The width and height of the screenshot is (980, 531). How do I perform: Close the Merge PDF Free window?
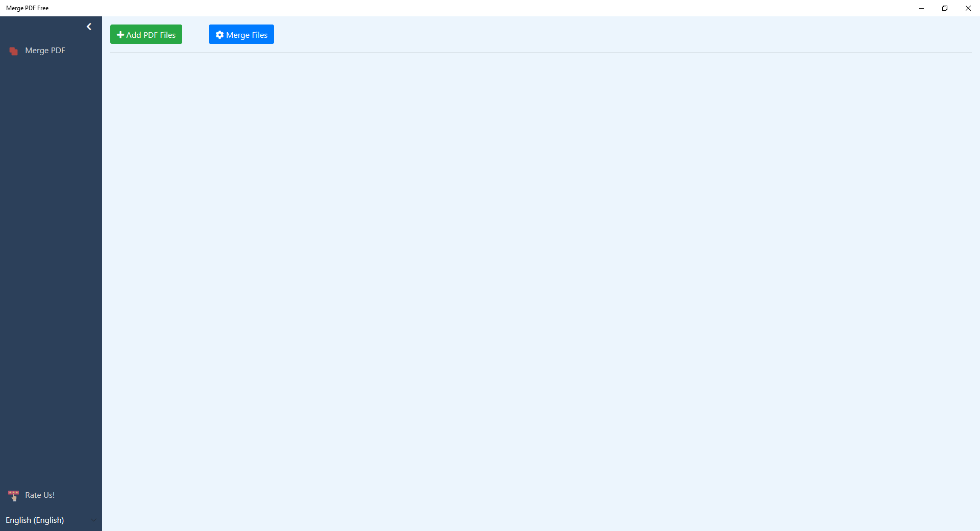(968, 8)
